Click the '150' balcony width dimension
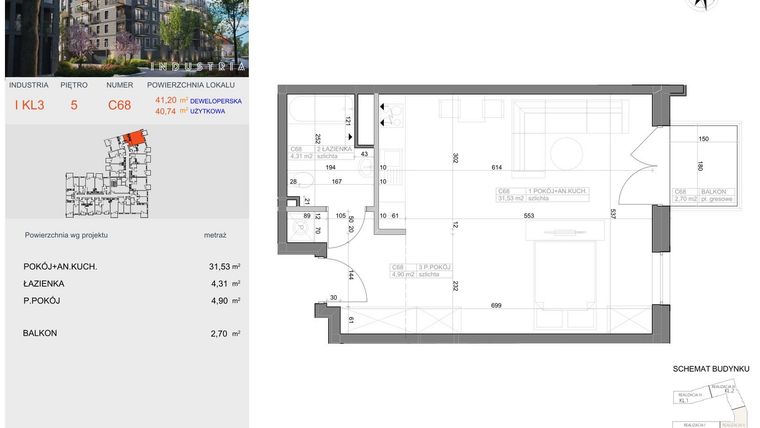 click(x=704, y=139)
